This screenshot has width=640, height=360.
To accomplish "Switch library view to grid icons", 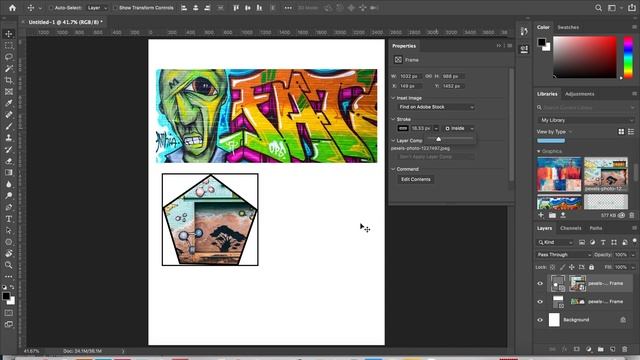I will click(x=621, y=131).
